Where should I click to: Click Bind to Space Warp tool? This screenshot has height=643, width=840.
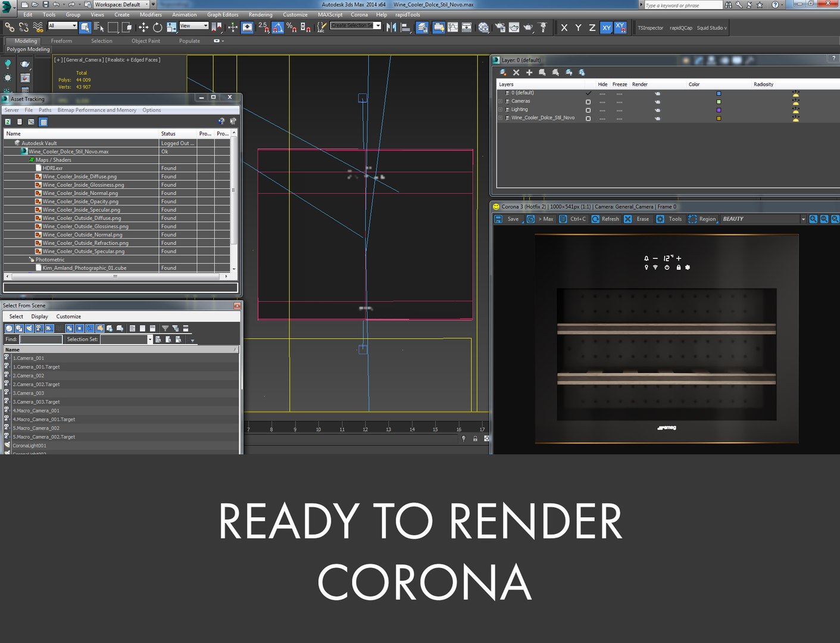pos(38,27)
